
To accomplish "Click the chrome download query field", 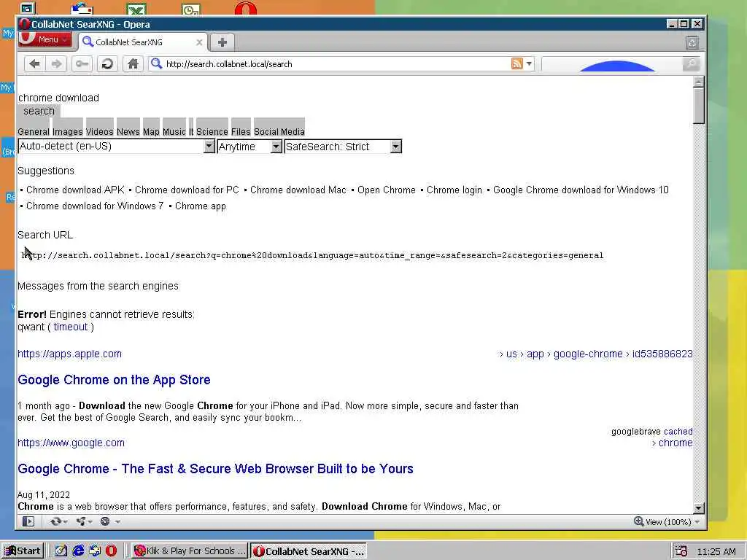I will (x=58, y=98).
